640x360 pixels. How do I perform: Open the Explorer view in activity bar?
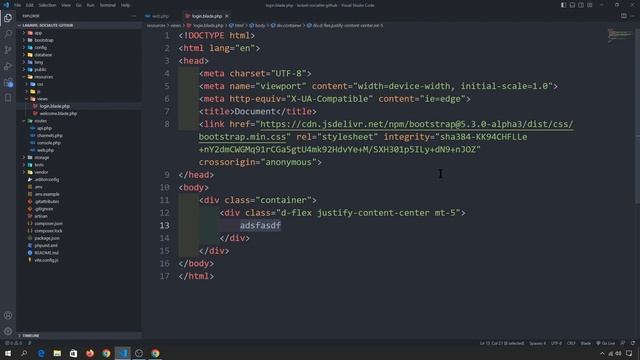8,18
